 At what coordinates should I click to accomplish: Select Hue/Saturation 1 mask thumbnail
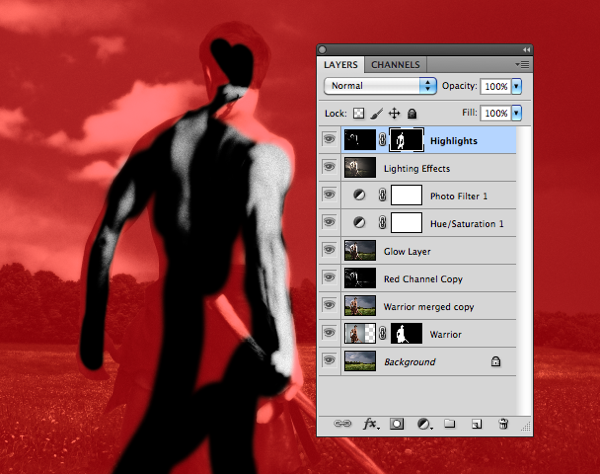tap(406, 223)
